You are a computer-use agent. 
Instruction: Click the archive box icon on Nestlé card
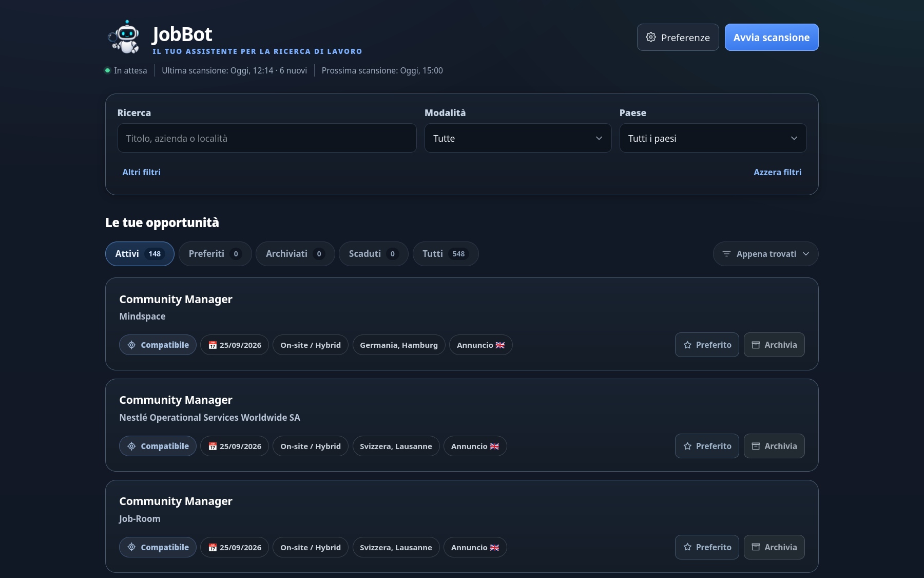point(756,446)
